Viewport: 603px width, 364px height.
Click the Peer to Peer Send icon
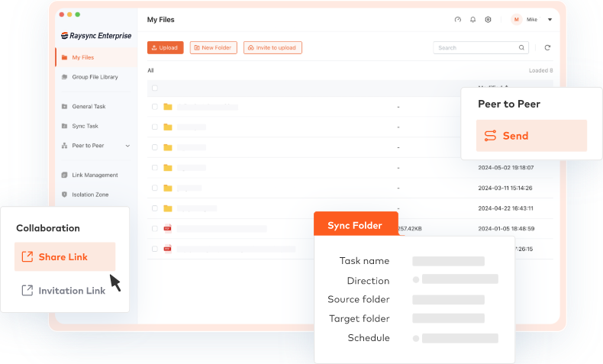click(x=490, y=136)
